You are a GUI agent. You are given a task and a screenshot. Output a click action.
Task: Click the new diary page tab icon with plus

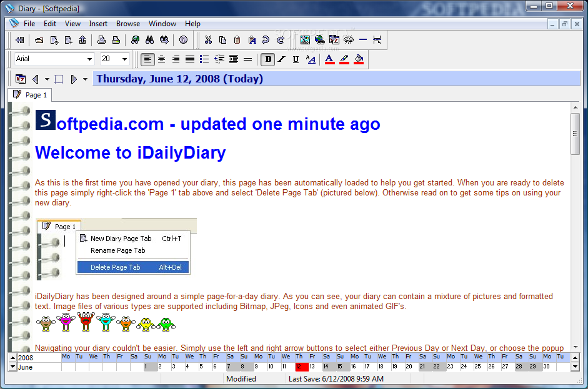(68, 40)
